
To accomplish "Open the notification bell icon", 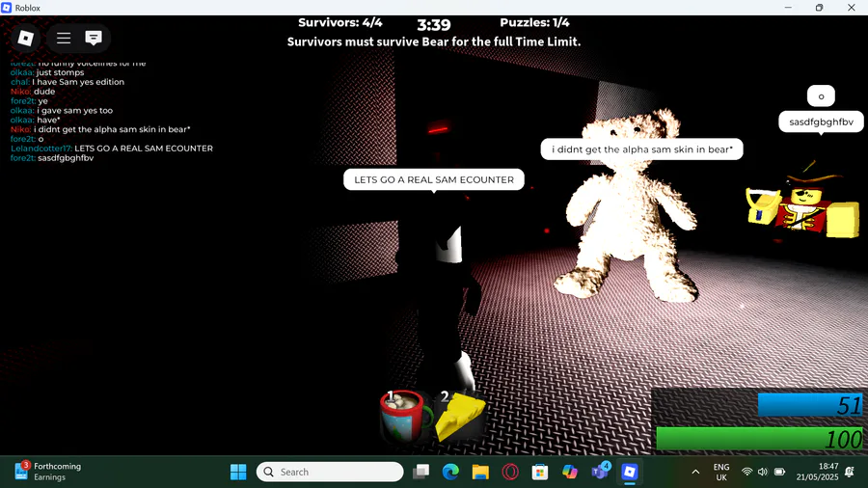I will 850,472.
